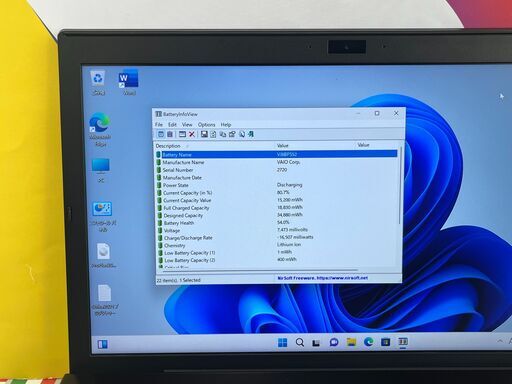Select the Low Battery Capacity (2) row

pyautogui.click(x=277, y=260)
